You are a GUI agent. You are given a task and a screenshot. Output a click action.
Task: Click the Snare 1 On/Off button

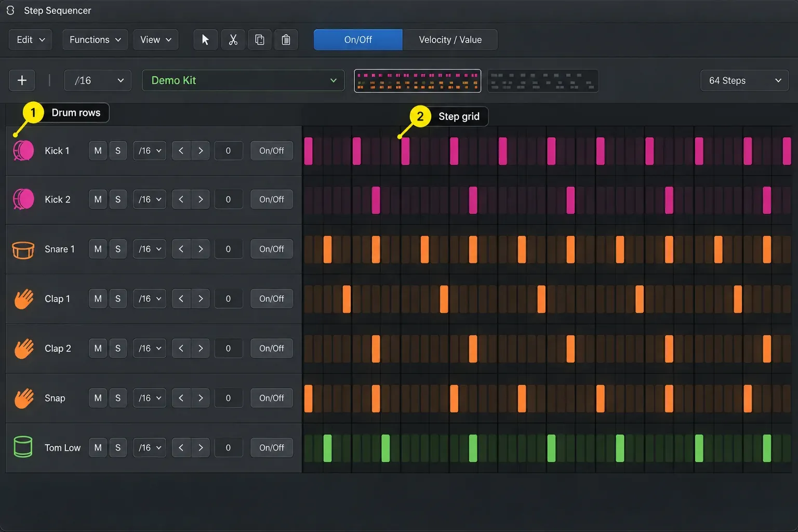[272, 249]
